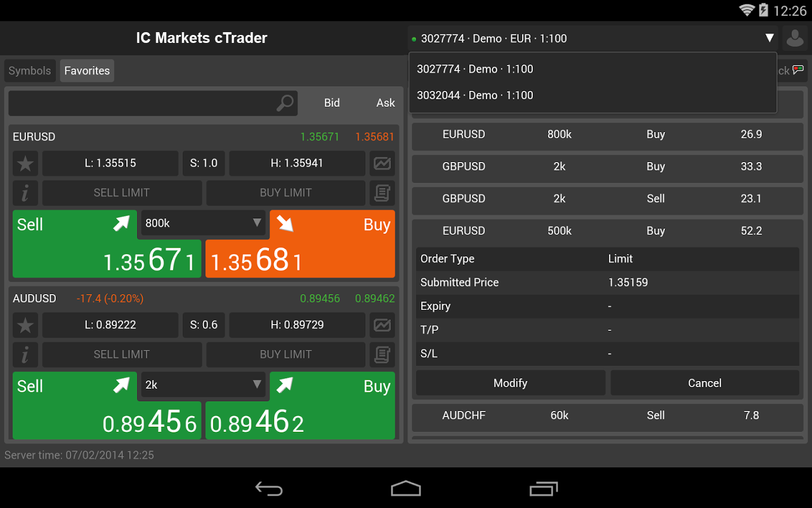812x508 pixels.
Task: Tap the Android back navigation button
Action: (269, 489)
